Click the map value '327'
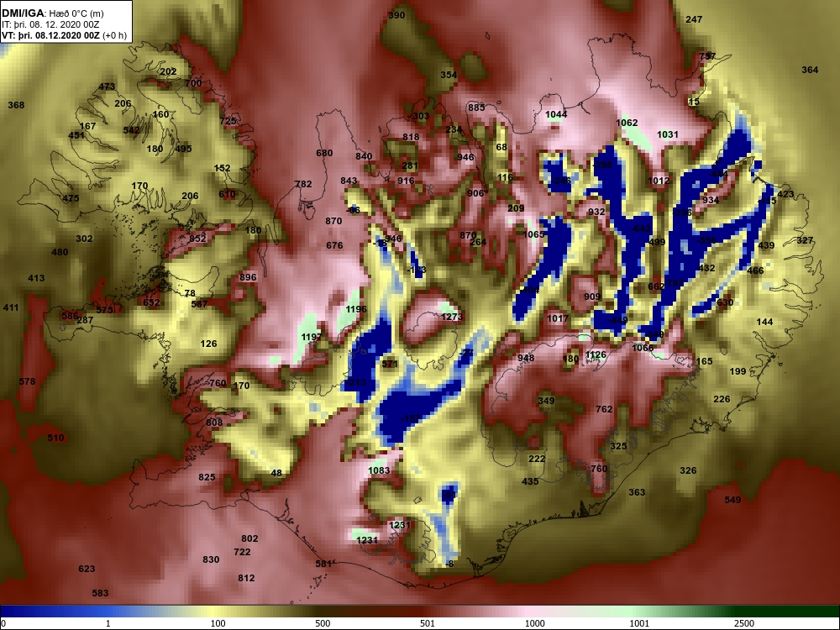The height and width of the screenshot is (630, 840). [805, 240]
